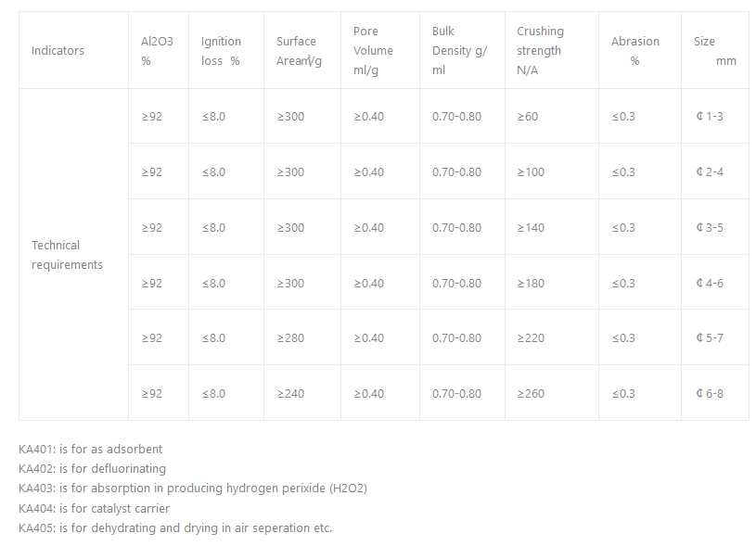Select the crushing strength ≥180 value

[x=532, y=283]
